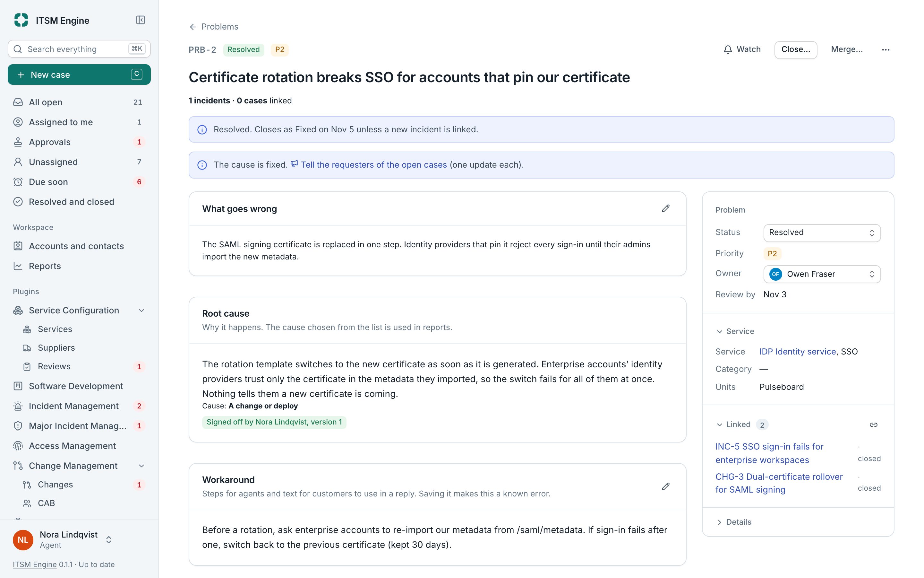Collapse the Linked section
Screen dimensions: 924x578
click(x=719, y=425)
